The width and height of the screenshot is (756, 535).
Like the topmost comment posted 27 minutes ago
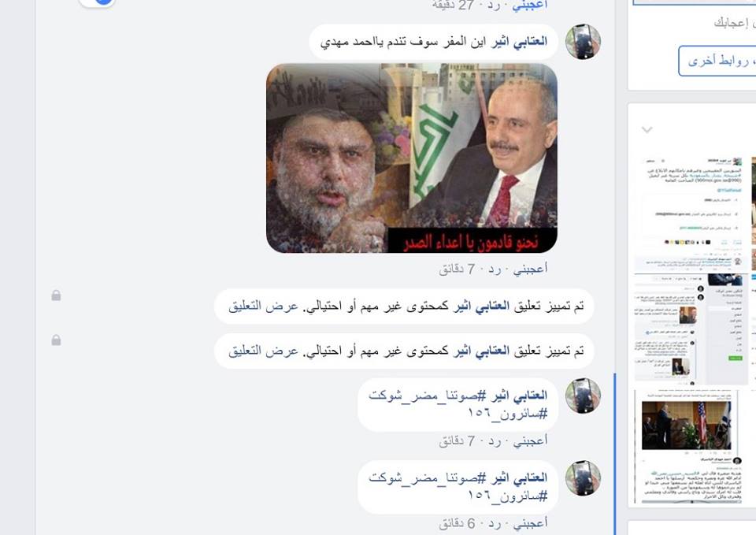(530, 5)
